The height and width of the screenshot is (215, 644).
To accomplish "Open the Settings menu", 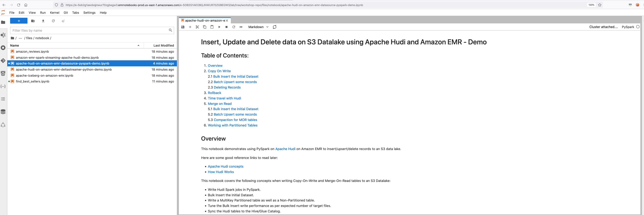I will pyautogui.click(x=89, y=13).
